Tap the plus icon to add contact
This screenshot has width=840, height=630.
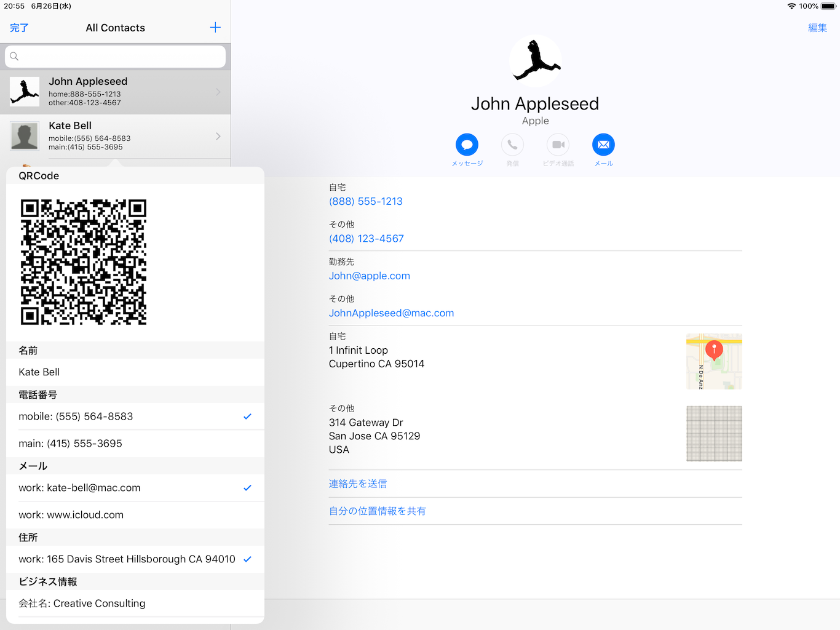[x=215, y=28]
